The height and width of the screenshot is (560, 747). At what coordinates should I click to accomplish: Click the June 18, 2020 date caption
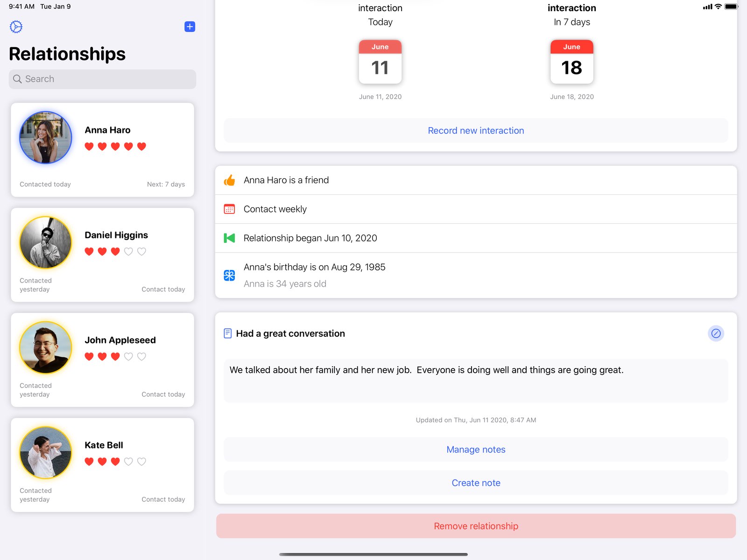pos(571,97)
